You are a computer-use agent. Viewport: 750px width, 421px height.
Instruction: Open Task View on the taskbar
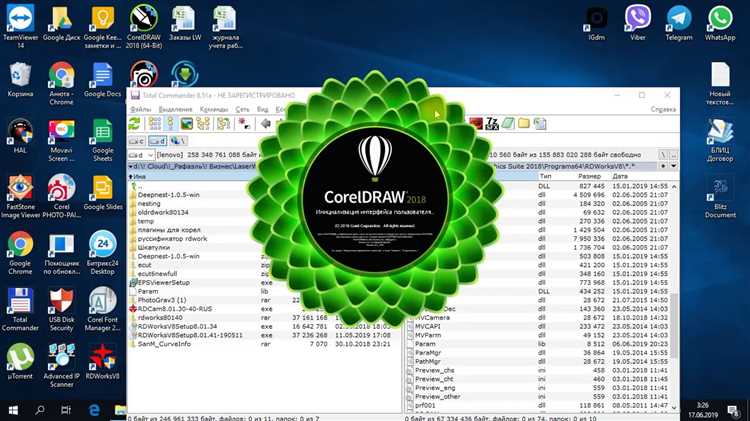[66, 410]
